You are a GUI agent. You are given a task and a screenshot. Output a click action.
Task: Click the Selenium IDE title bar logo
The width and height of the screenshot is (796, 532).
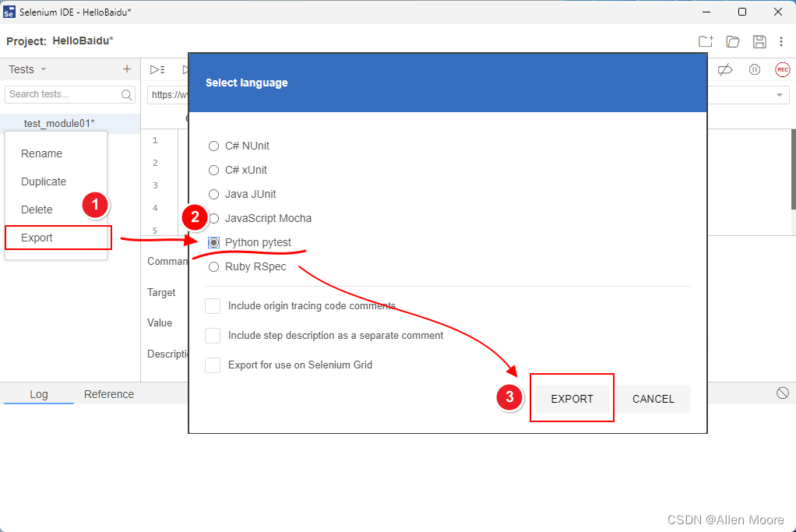[9, 12]
